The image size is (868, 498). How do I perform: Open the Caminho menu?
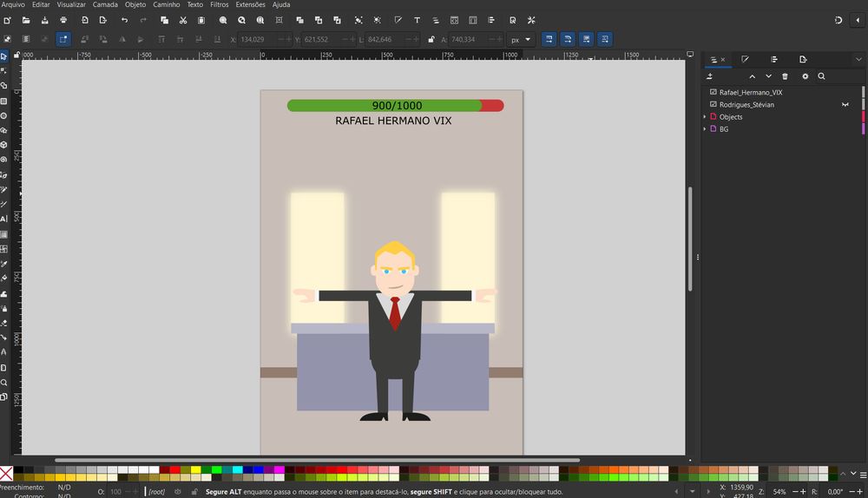(166, 4)
